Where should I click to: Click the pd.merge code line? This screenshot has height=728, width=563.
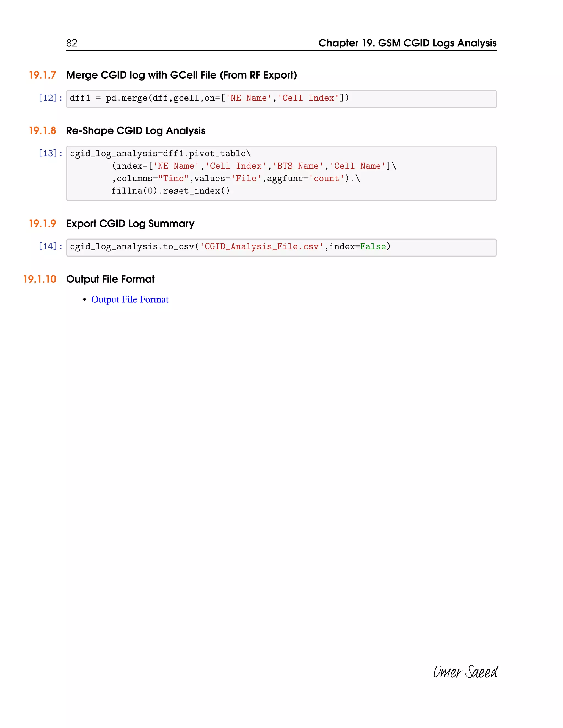pyautogui.click(x=209, y=98)
